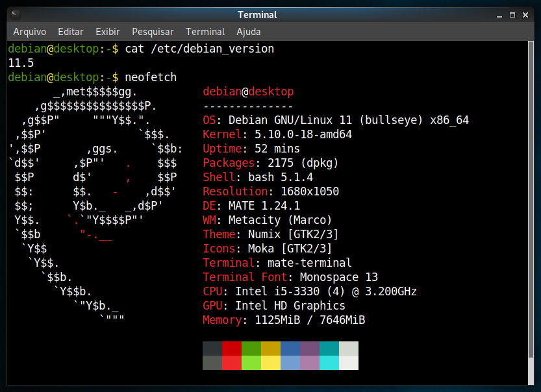541x392 pixels.
Task: Close the Terminal window
Action: tap(525, 15)
